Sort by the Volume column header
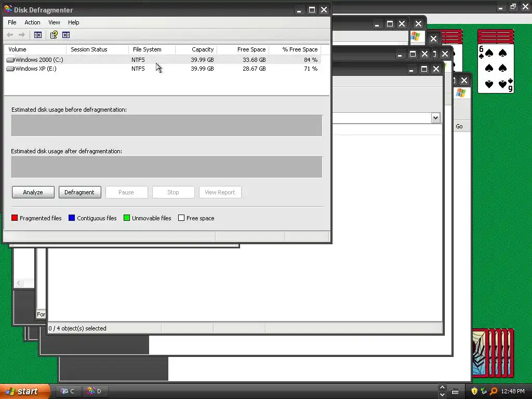The width and height of the screenshot is (532, 399). (x=35, y=49)
